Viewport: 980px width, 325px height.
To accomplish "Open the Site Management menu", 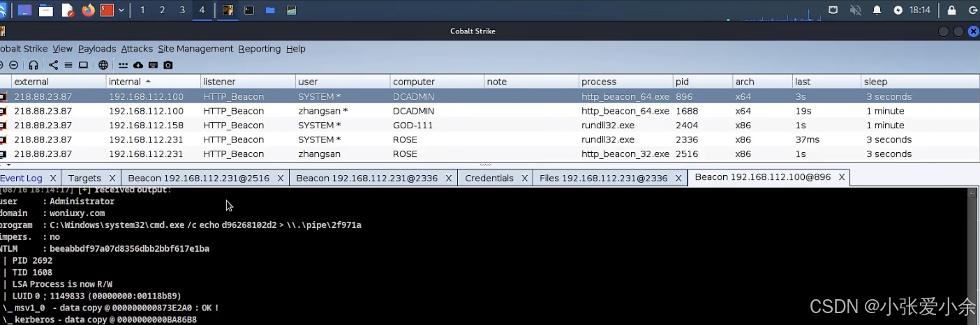I will (195, 49).
